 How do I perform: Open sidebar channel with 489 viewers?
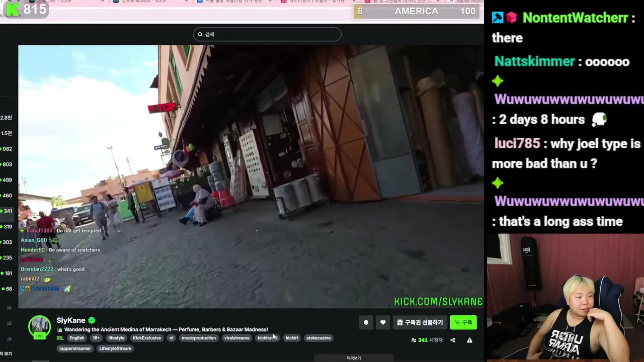(x=6, y=180)
